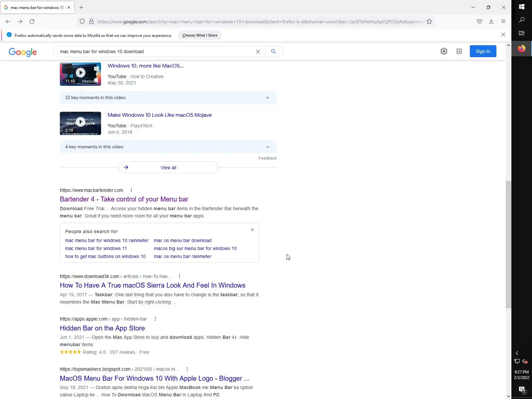The image size is (532, 399).
Task: Open MacOS Menu Bar For Windows 10 Blogger result
Action: [x=155, y=378]
